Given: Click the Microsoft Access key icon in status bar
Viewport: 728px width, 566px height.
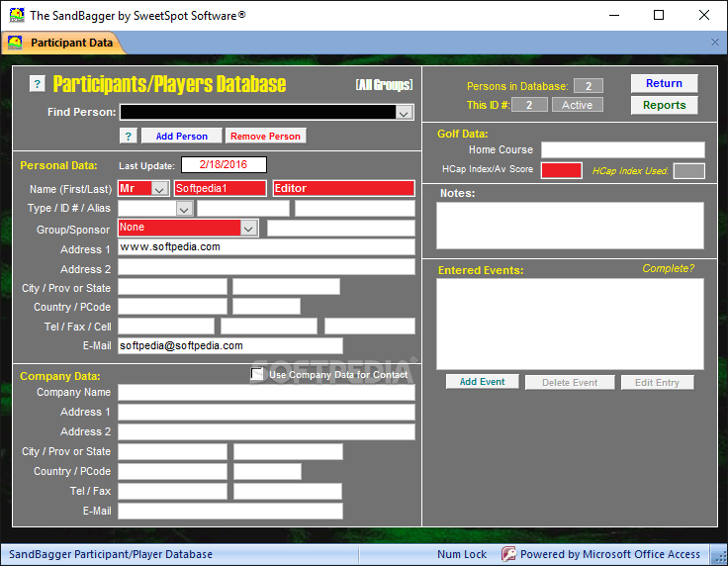Looking at the screenshot, I should point(508,554).
